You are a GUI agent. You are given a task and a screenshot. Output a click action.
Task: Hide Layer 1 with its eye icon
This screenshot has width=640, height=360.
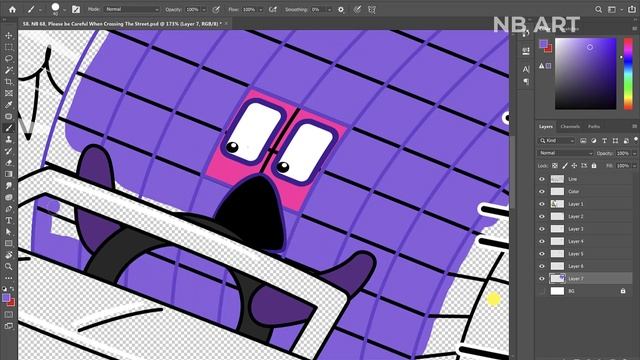pyautogui.click(x=542, y=204)
